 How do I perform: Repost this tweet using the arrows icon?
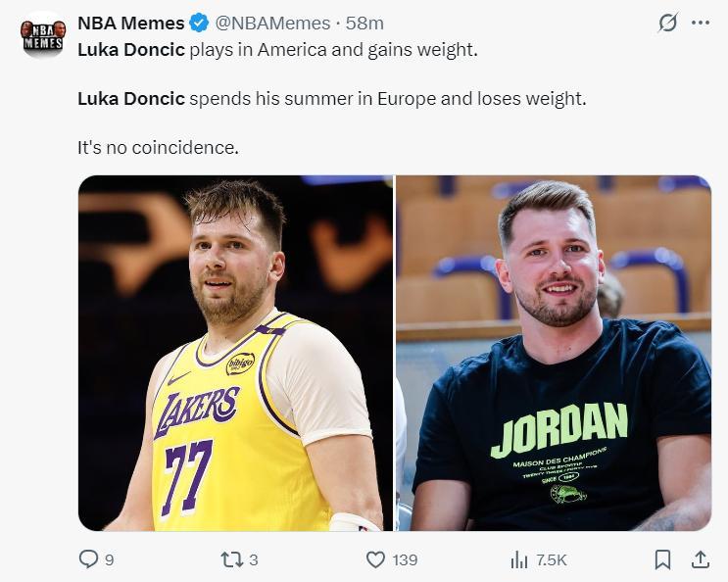click(x=230, y=559)
